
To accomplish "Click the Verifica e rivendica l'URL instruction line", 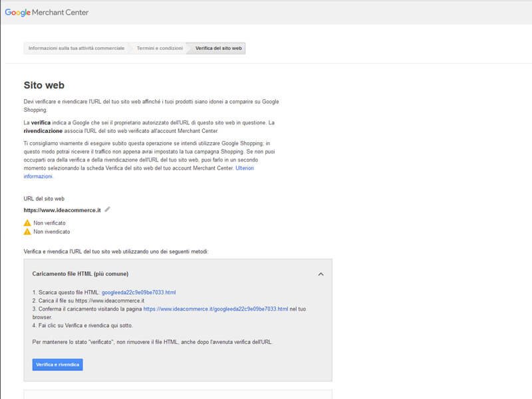I will point(116,251).
